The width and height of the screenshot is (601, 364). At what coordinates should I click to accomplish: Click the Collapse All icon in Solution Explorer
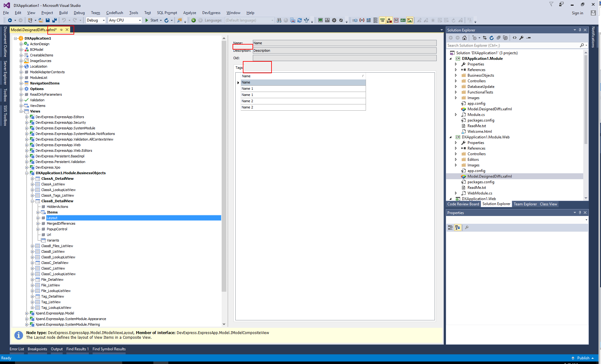pyautogui.click(x=498, y=38)
